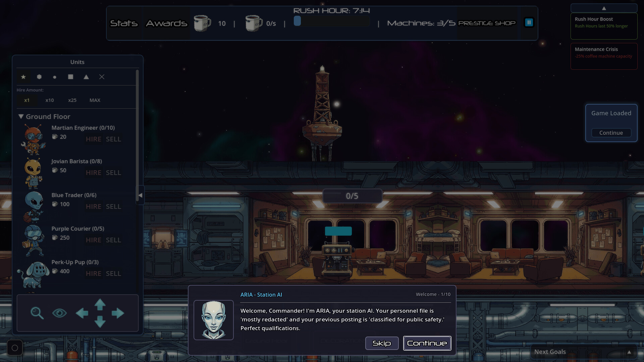Image resolution: width=644 pixels, height=362 pixels.
Task: Select the square unit filter
Action: point(70,77)
